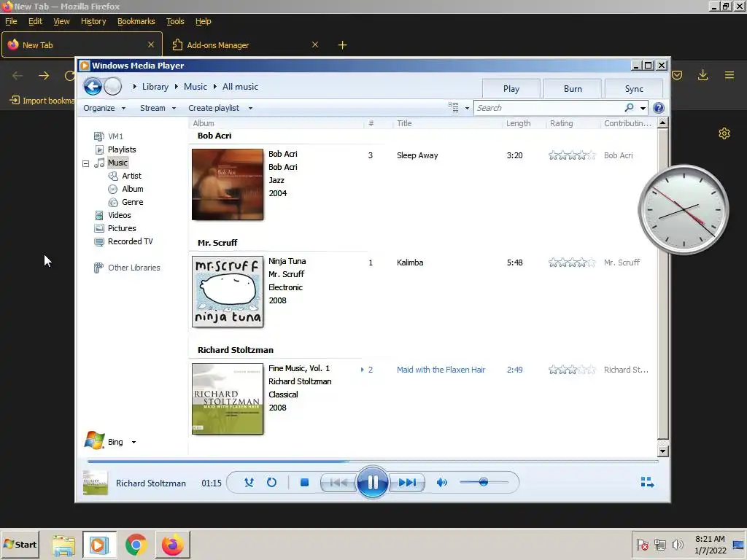Create a new playlist
This screenshot has width=747, height=560.
coord(214,108)
